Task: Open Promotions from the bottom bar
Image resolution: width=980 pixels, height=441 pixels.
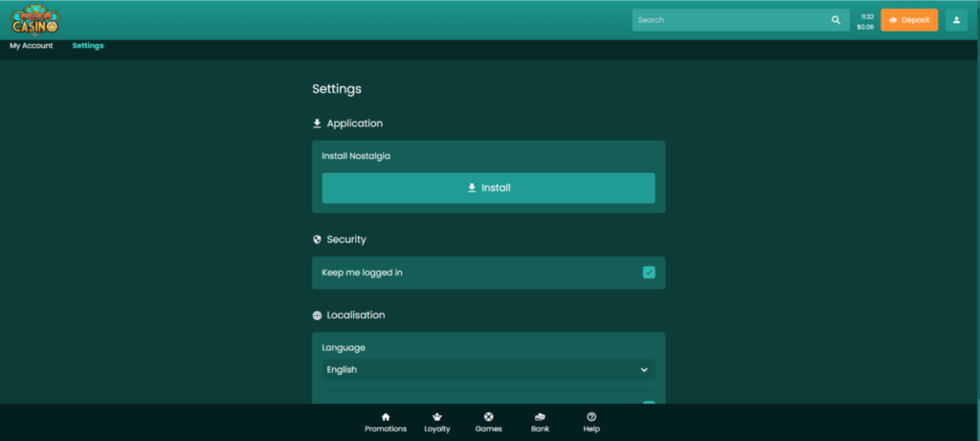Action: coord(386,422)
